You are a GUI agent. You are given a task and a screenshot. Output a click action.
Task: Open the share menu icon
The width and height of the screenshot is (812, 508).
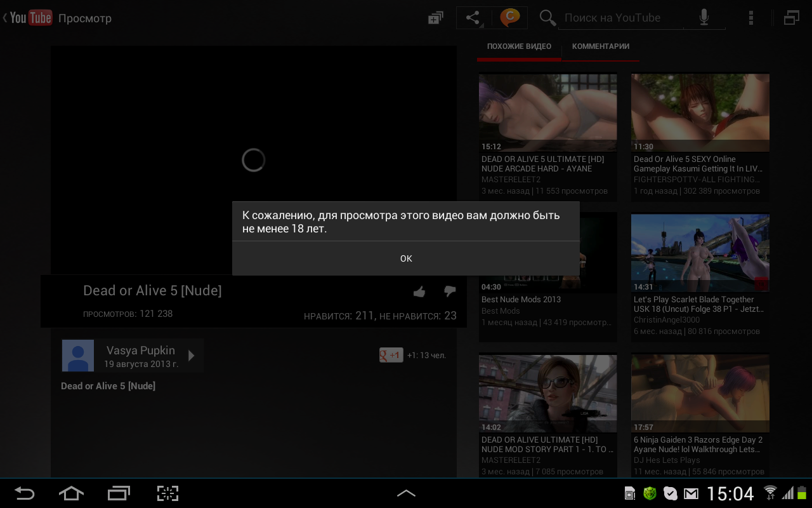pos(473,18)
